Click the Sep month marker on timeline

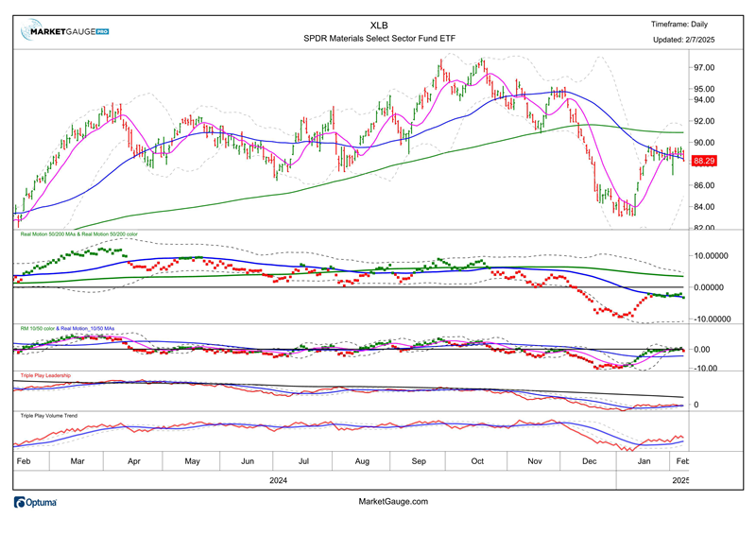[420, 460]
